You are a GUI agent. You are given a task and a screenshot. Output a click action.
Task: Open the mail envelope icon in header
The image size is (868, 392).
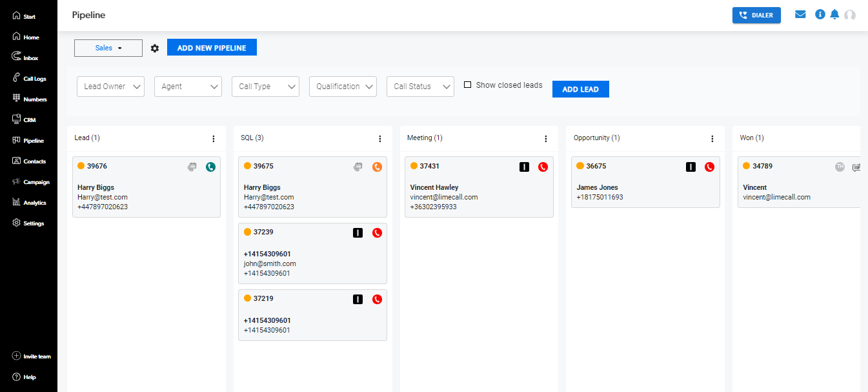tap(800, 14)
